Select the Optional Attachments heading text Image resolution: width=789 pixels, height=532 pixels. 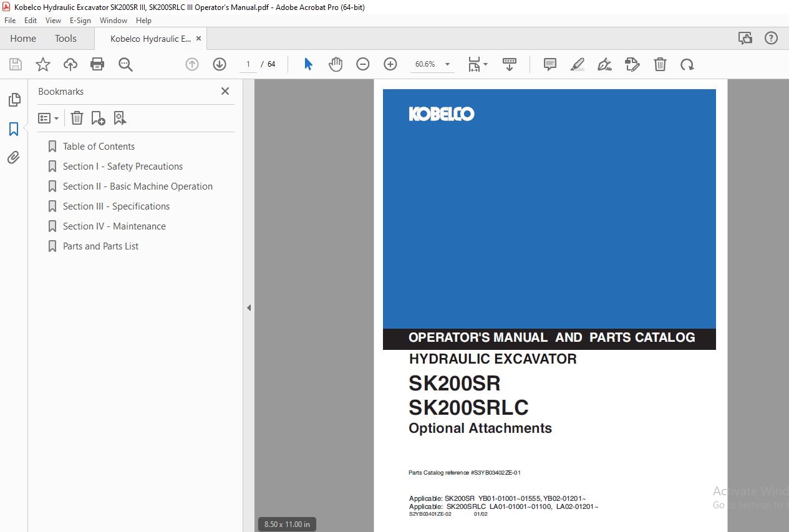coord(480,428)
